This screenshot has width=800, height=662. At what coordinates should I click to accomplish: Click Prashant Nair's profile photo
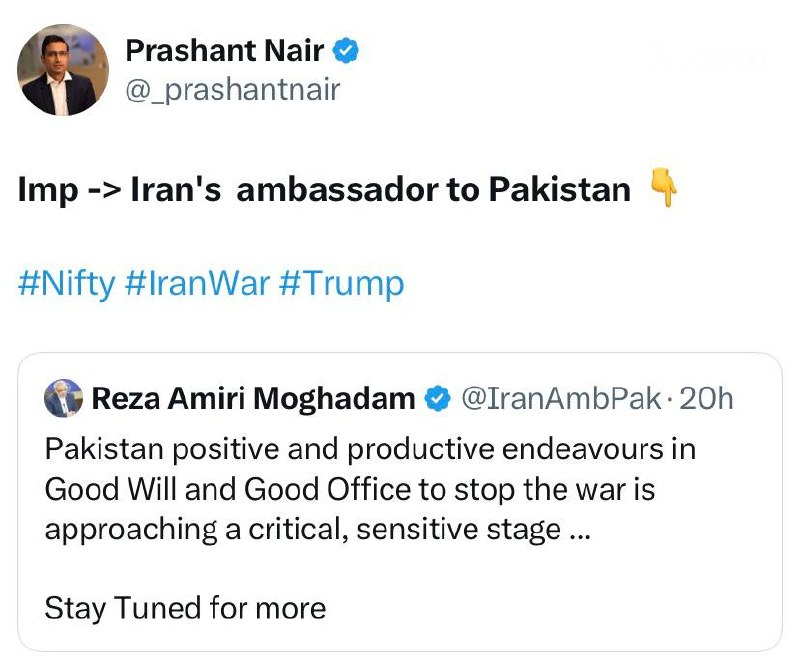[x=63, y=69]
